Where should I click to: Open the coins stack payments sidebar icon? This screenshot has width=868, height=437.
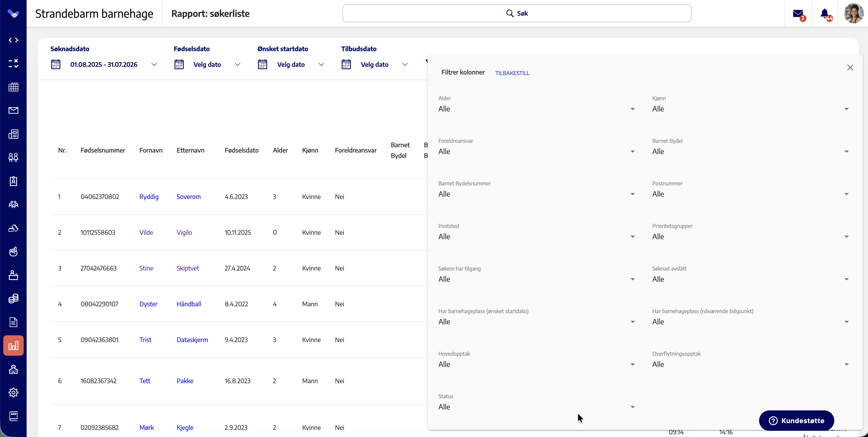point(14,299)
